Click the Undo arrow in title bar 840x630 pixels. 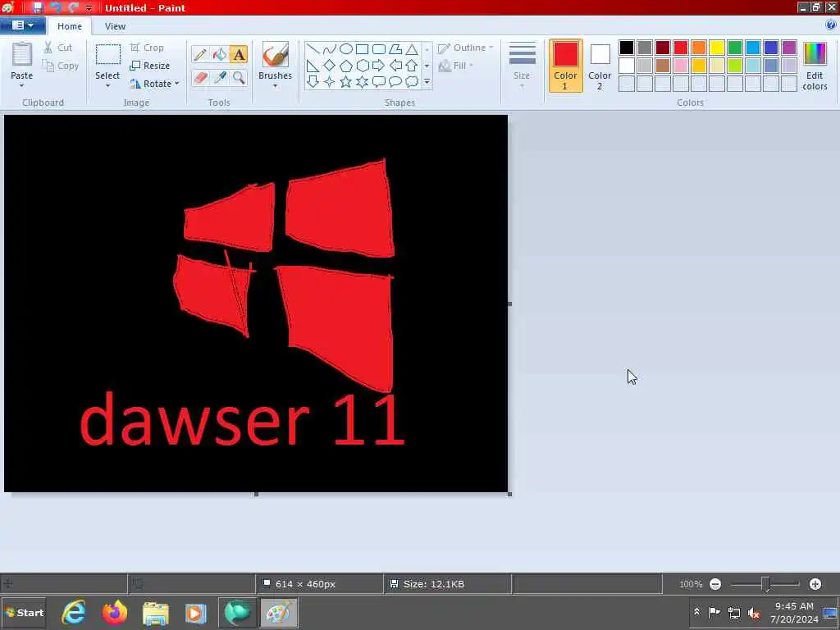point(55,7)
